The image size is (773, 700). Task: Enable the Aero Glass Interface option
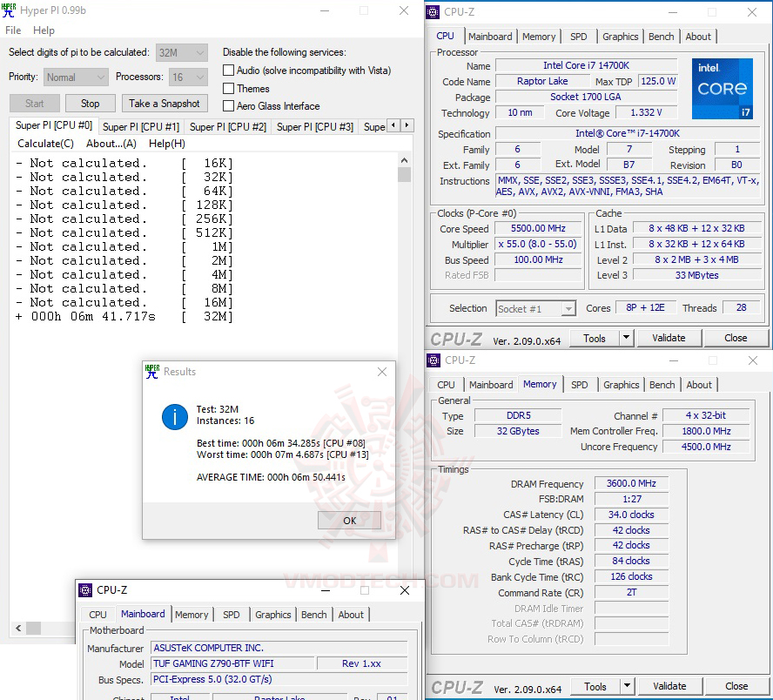(x=226, y=105)
